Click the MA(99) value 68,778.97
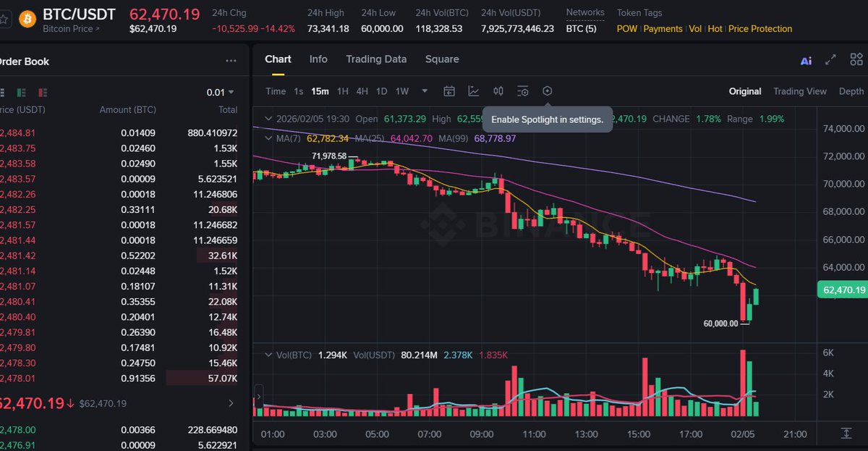 [x=495, y=138]
